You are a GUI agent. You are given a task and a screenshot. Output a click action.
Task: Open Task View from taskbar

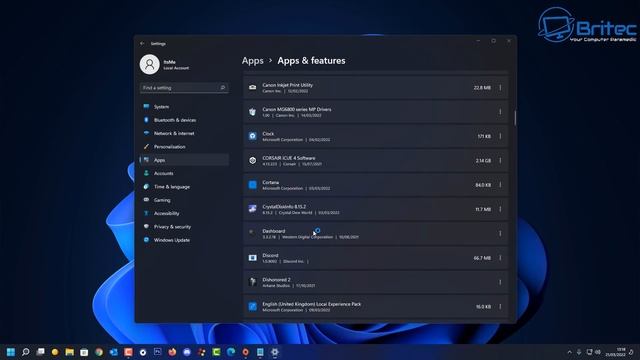pyautogui.click(x=40, y=352)
